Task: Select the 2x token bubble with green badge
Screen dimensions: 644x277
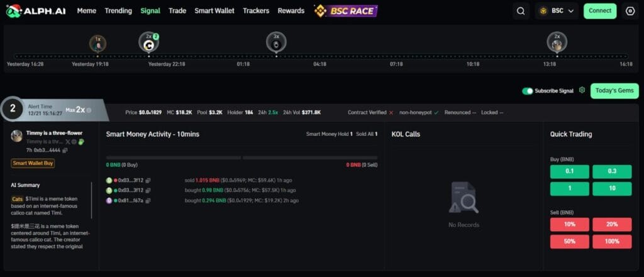Action: tap(148, 42)
